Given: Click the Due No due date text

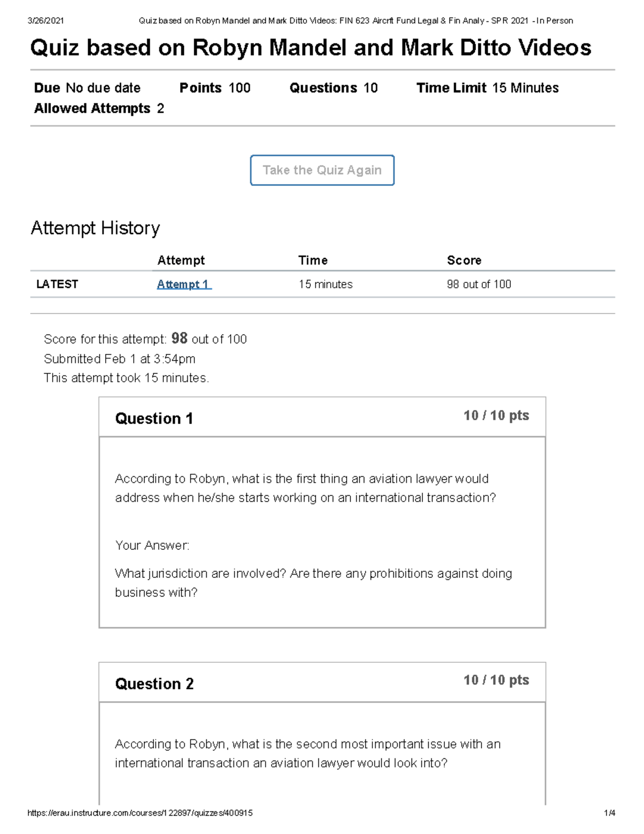Looking at the screenshot, I should [87, 88].
